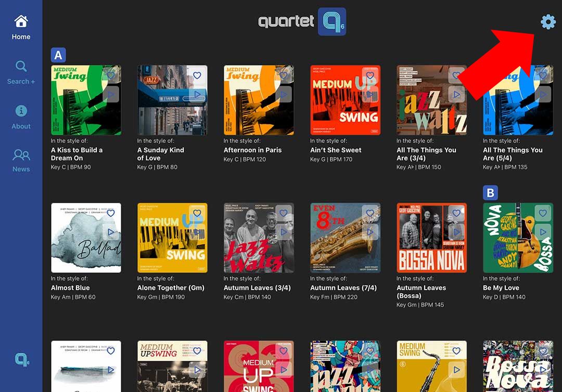This screenshot has width=562, height=392.
Task: Play bottom-row Medium Swing saxophone track
Action: click(x=456, y=370)
